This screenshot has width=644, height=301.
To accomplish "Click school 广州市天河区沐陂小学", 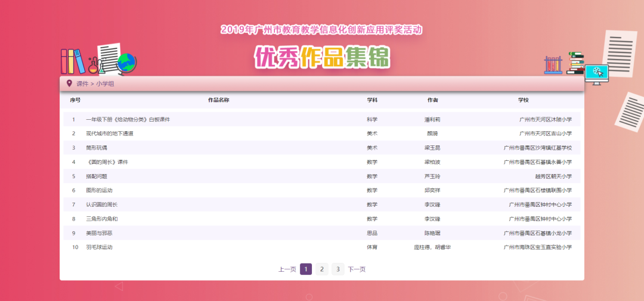I will [546, 119].
